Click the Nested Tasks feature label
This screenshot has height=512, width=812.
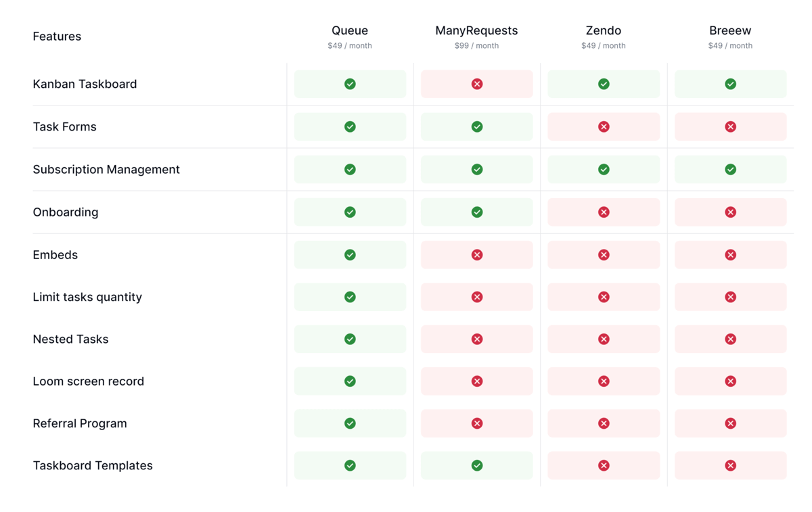point(70,339)
